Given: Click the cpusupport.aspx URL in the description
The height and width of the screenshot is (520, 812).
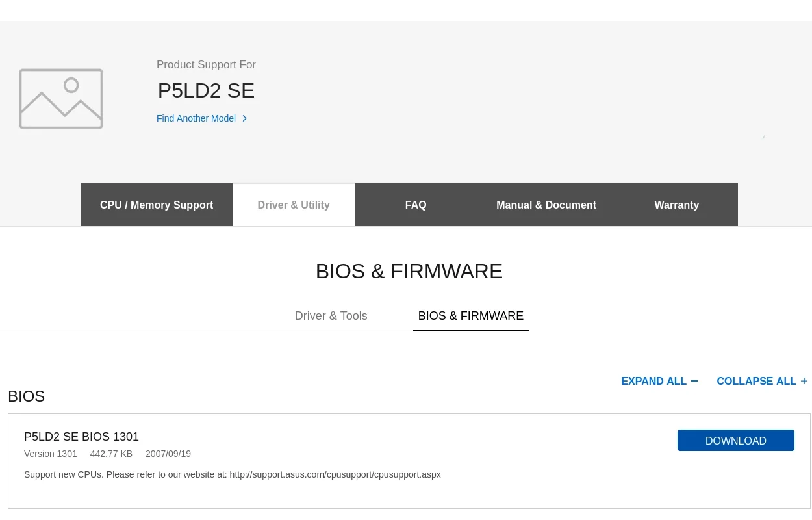Looking at the screenshot, I should [x=335, y=474].
